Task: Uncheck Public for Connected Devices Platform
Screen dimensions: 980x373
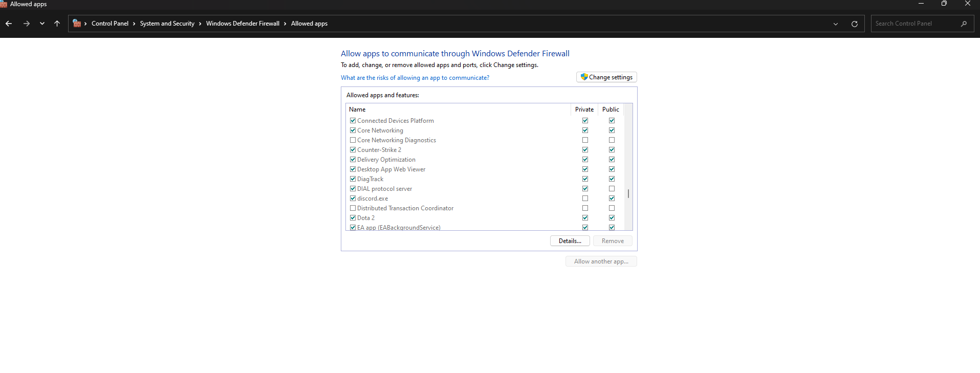Action: pos(612,121)
